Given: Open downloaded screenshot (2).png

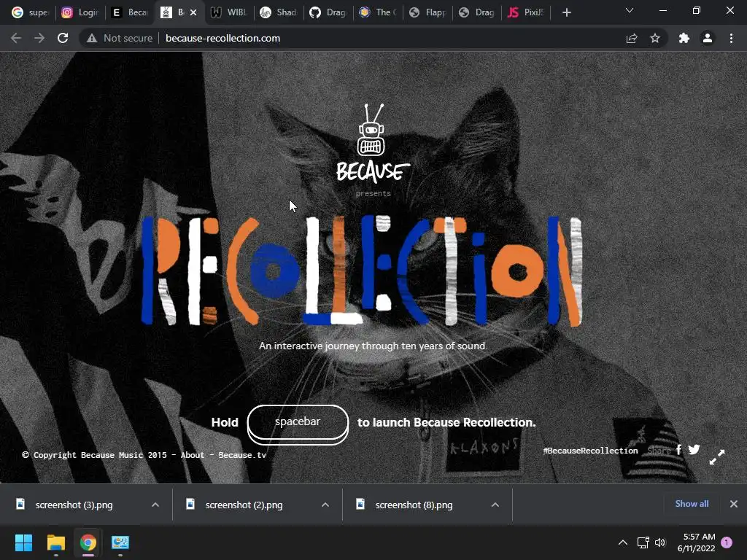Looking at the screenshot, I should click(244, 505).
